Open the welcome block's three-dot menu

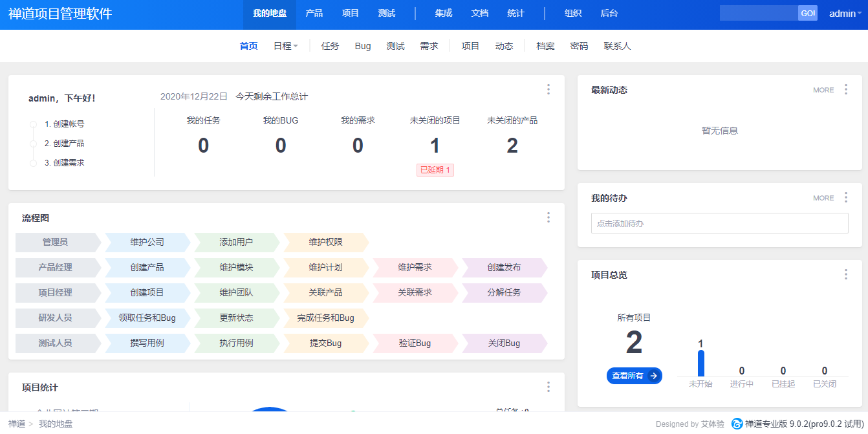click(x=548, y=89)
